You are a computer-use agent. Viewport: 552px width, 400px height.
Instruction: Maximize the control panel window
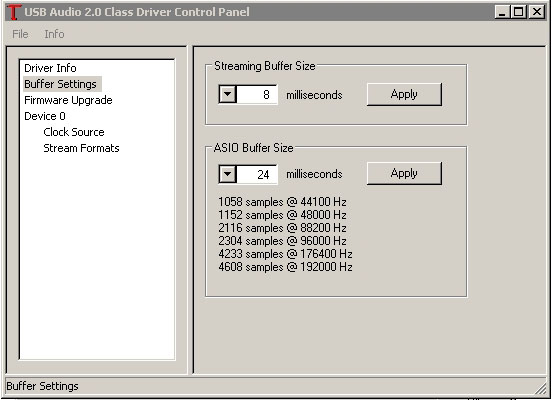tap(519, 12)
